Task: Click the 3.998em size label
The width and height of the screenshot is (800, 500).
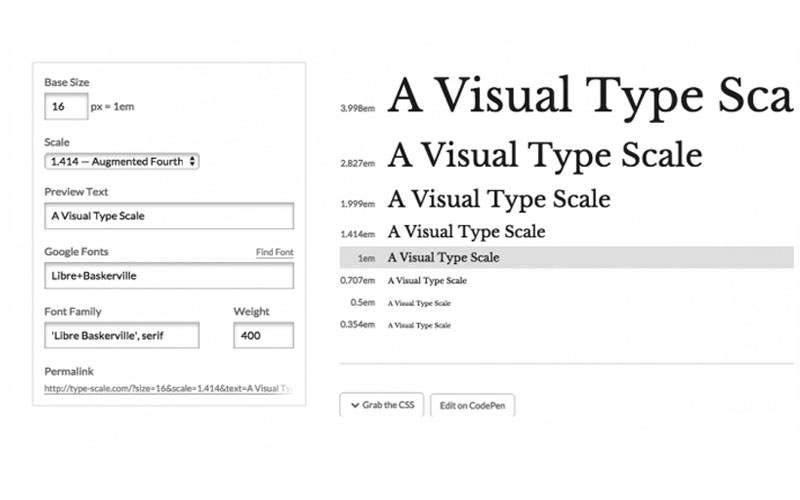Action: [x=357, y=107]
